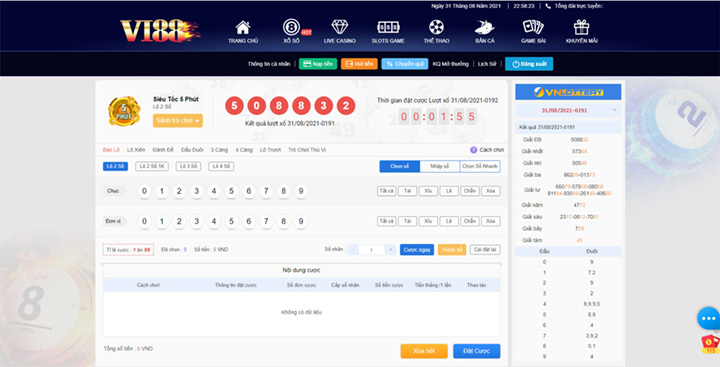This screenshot has height=367, width=720.
Task: Select the Chọn số input mode
Action: [x=399, y=166]
